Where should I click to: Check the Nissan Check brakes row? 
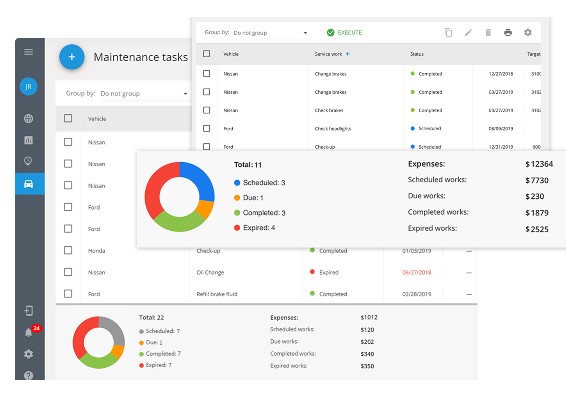click(206, 110)
